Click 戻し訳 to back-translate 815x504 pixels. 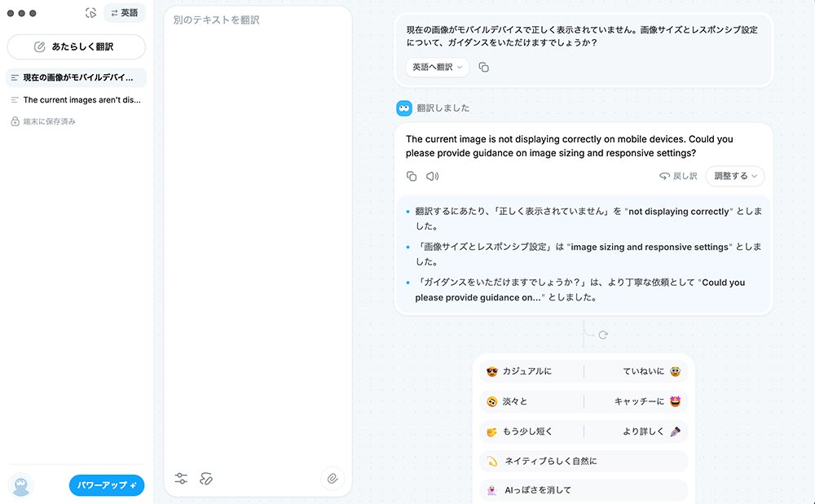point(678,176)
